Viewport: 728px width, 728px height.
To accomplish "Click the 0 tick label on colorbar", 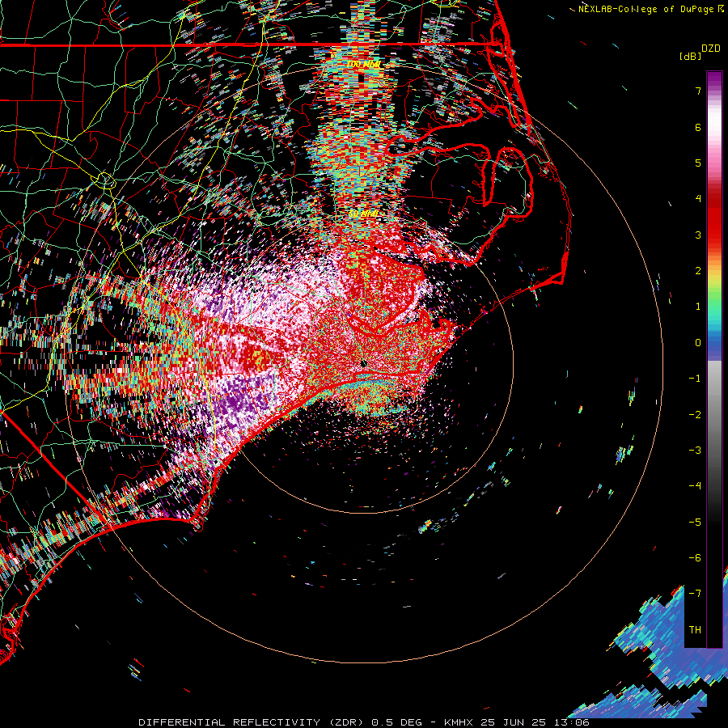I will (698, 342).
